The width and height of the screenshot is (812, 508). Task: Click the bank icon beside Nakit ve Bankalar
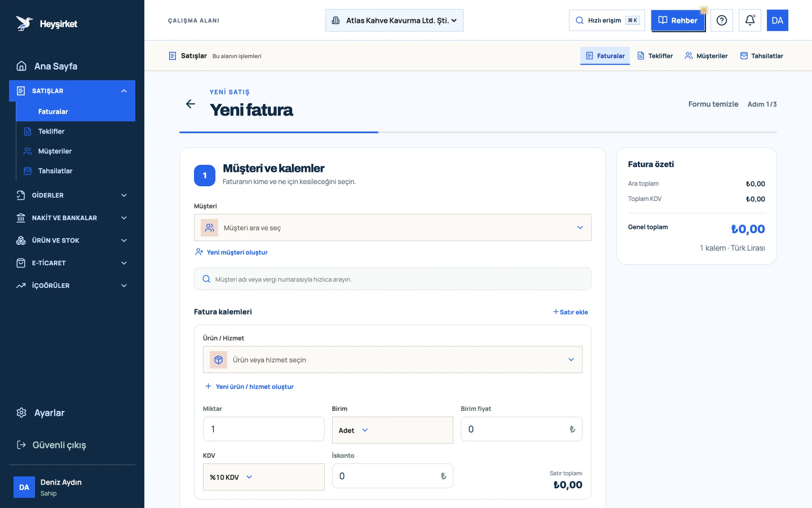[21, 218]
